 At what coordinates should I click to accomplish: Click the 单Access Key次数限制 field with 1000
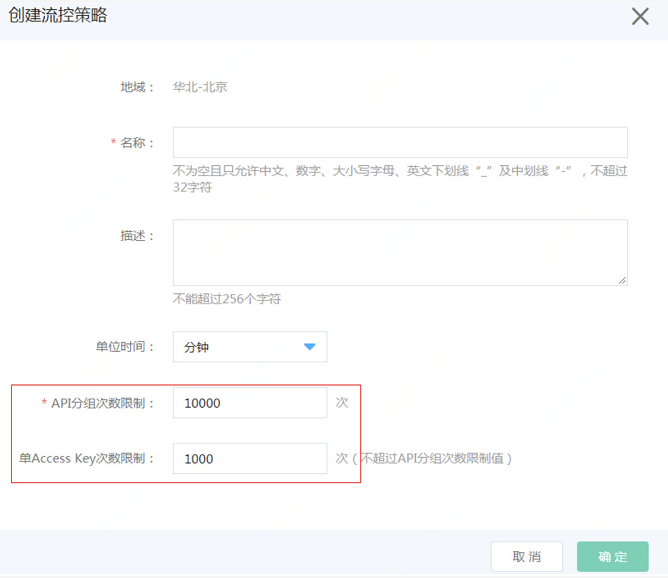pyautogui.click(x=250, y=458)
